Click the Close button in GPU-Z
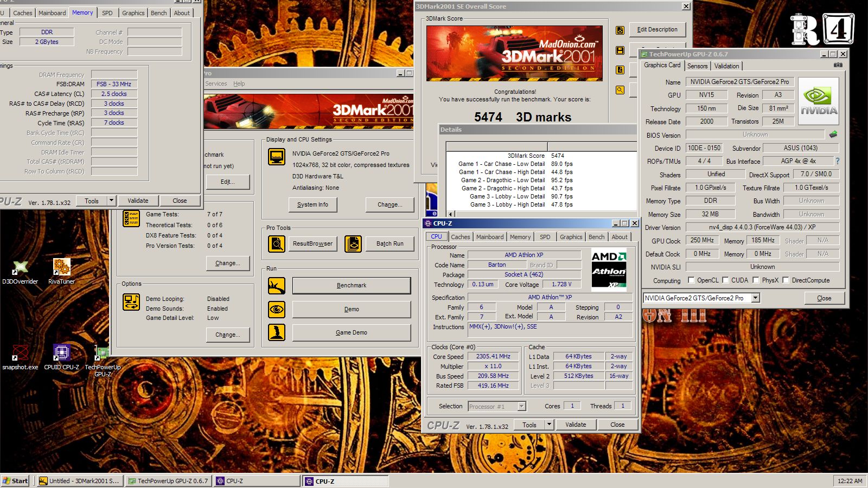The width and height of the screenshot is (868, 488). pos(824,298)
